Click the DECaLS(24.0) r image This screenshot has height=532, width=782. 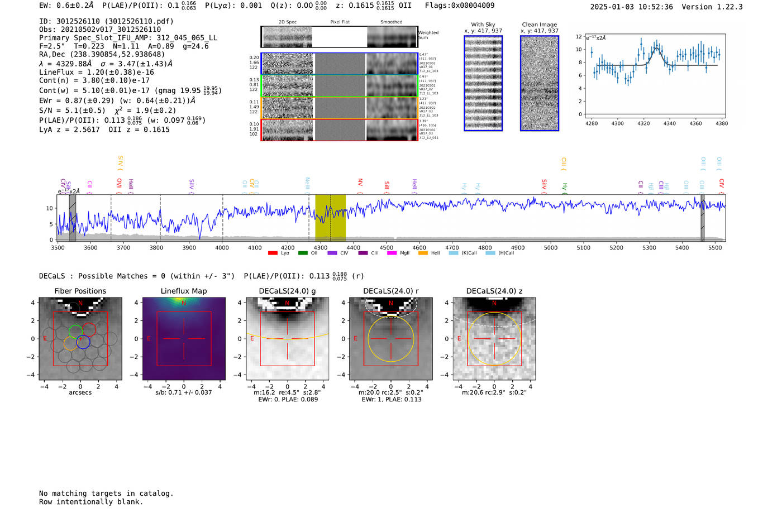point(390,338)
